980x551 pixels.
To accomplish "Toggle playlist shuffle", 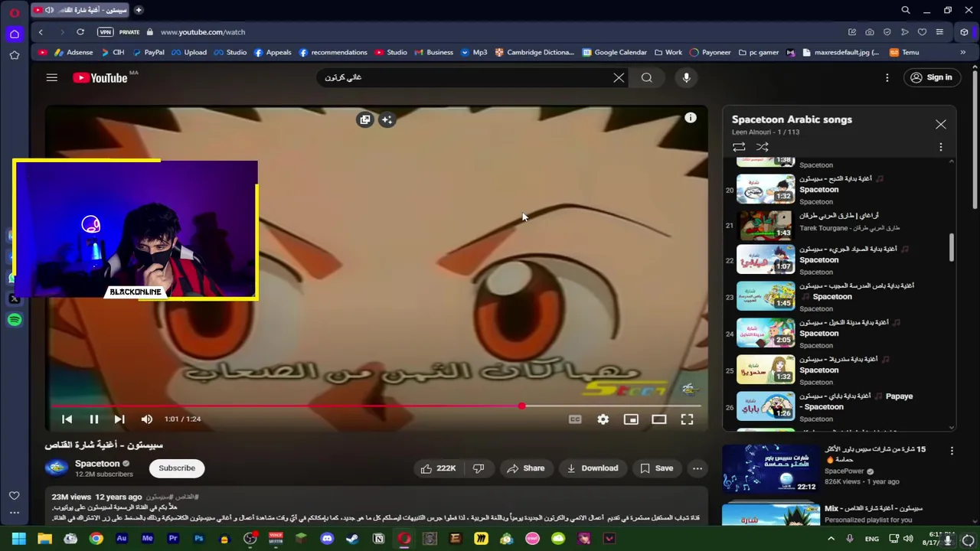I will [x=762, y=147].
